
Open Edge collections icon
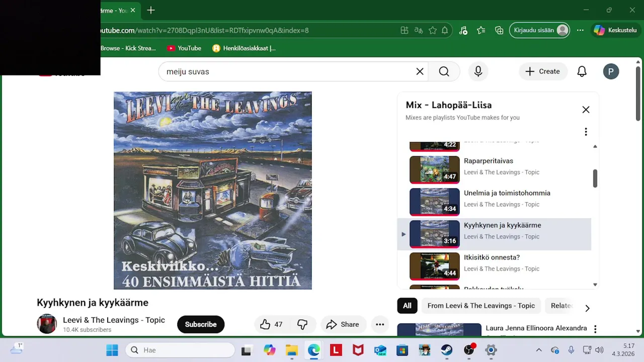point(499,30)
